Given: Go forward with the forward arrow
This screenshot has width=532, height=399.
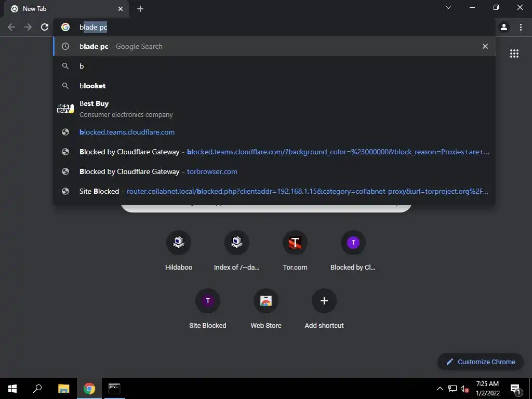Looking at the screenshot, I should [28, 27].
